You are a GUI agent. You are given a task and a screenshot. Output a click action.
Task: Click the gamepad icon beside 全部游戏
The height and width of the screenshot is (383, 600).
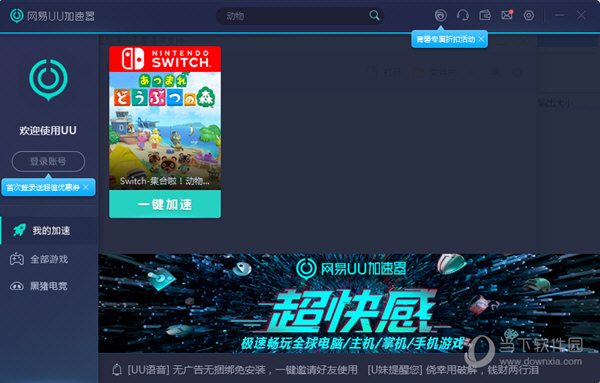(16, 259)
